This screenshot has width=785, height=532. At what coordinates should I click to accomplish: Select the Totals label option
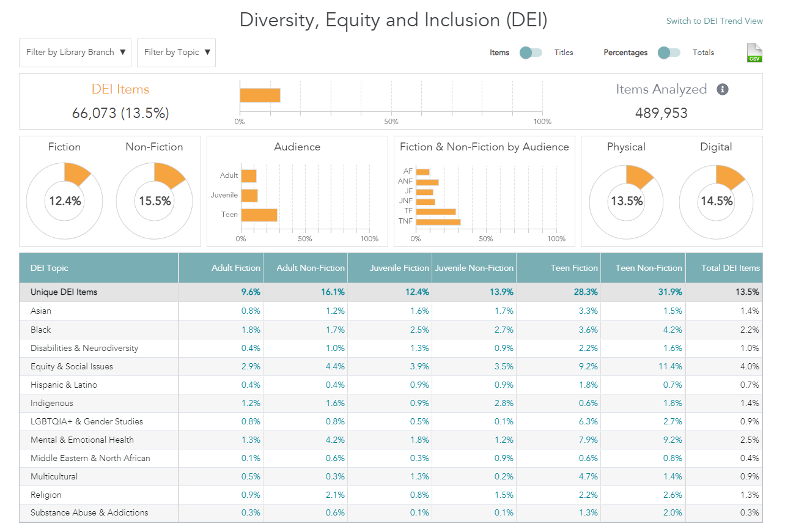point(703,53)
